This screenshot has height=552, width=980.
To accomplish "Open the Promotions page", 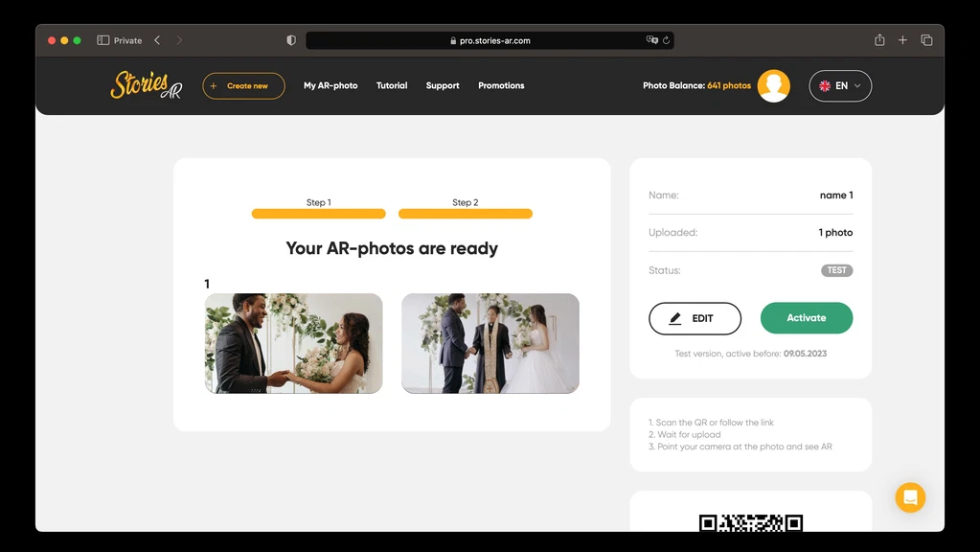I will click(501, 85).
